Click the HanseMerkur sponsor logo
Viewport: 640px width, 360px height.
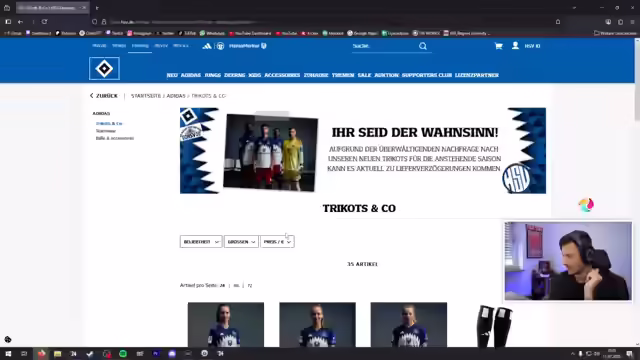pyautogui.click(x=248, y=46)
